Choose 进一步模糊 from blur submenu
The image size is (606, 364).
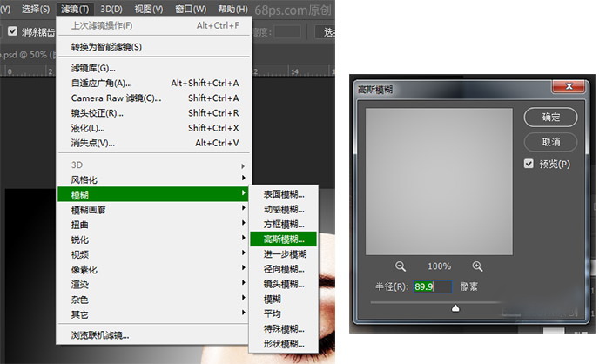pos(284,254)
